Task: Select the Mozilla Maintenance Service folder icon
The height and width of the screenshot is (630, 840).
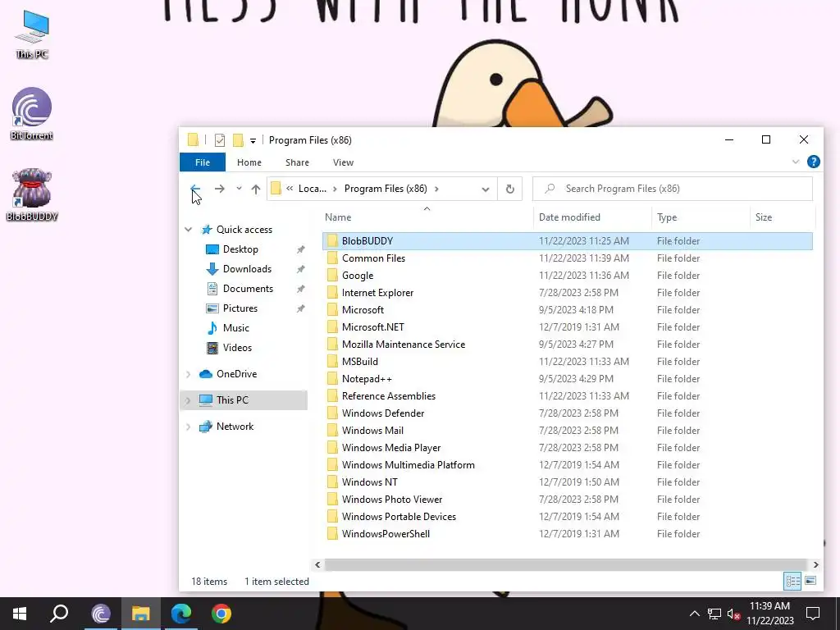Action: (333, 344)
